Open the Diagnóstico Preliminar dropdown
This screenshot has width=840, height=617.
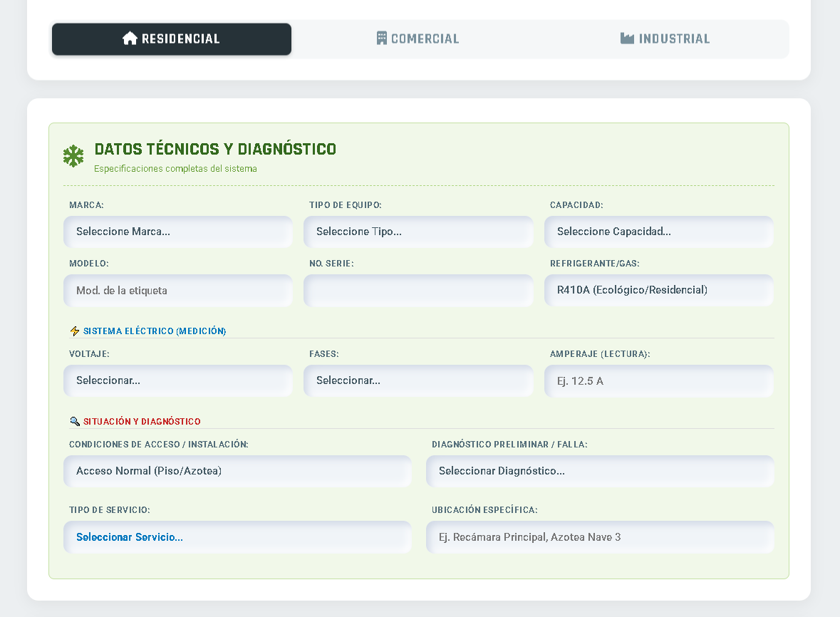[599, 471]
